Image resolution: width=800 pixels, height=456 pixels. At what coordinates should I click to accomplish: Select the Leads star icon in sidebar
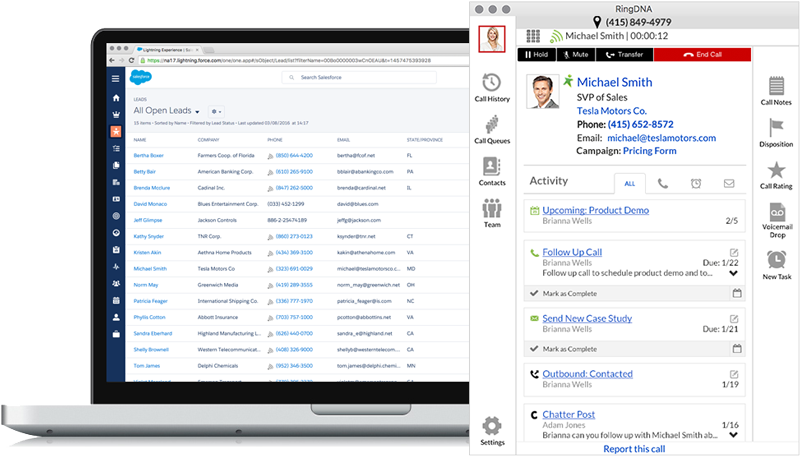pyautogui.click(x=116, y=132)
